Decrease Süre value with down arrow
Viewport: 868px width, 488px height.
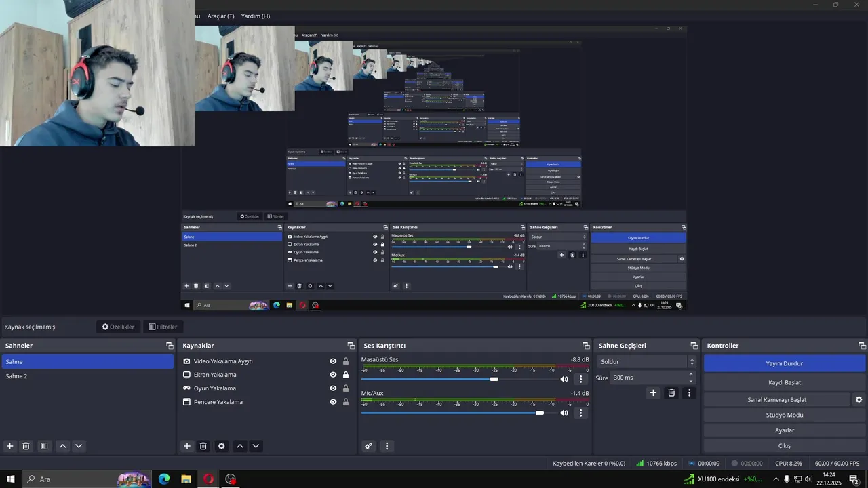point(691,381)
